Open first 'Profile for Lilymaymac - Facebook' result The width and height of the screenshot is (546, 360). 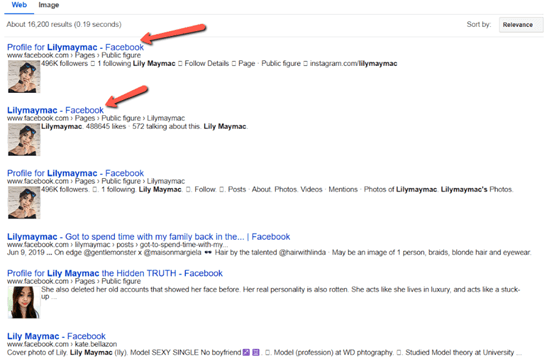click(x=75, y=47)
